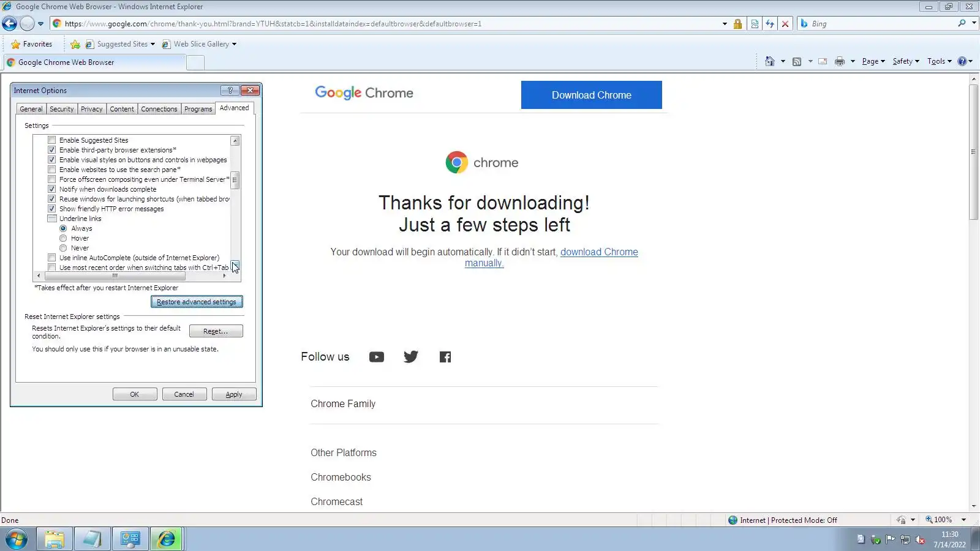Click Apply in Internet Options
This screenshot has height=551, width=980.
(x=234, y=394)
